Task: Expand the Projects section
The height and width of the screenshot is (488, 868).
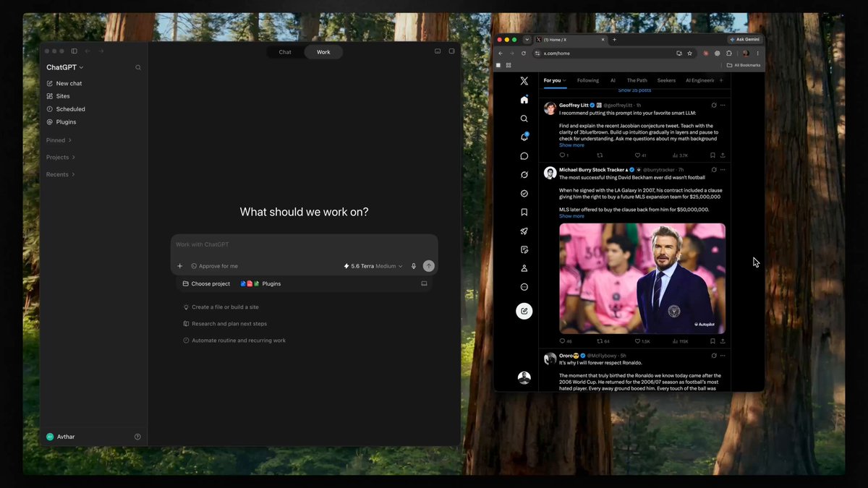Action: 61,158
